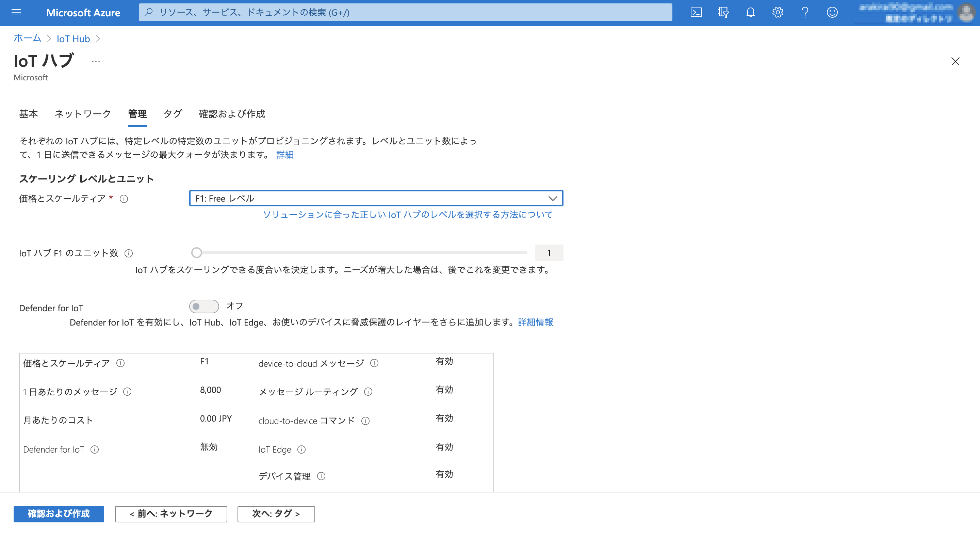Switch to the 確認および作成 tab
This screenshot has height=536, width=980.
point(232,114)
